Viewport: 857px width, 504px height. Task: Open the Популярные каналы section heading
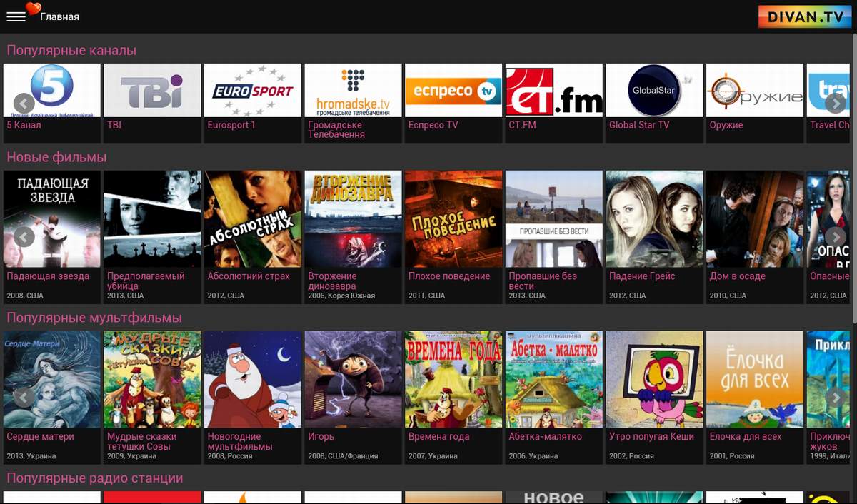click(x=71, y=51)
